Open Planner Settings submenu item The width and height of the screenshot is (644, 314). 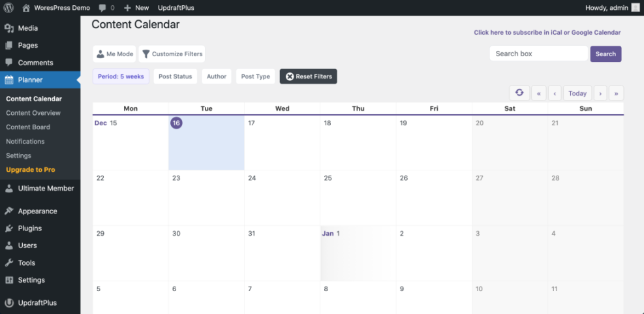[x=18, y=156]
